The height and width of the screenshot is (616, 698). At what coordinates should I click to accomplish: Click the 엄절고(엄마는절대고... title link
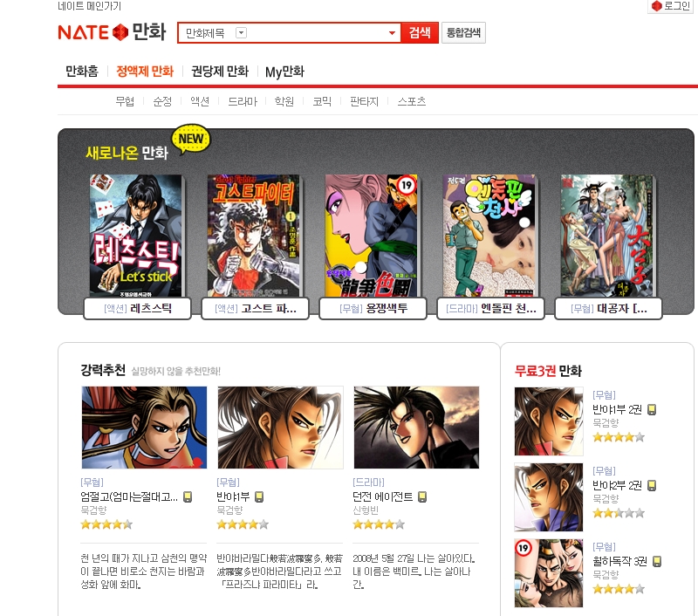pyautogui.click(x=129, y=496)
